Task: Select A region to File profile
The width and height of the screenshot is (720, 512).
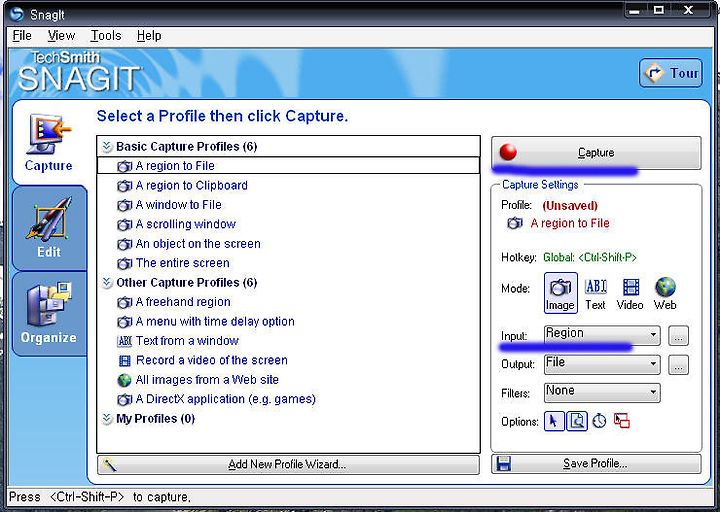Action: click(288, 166)
